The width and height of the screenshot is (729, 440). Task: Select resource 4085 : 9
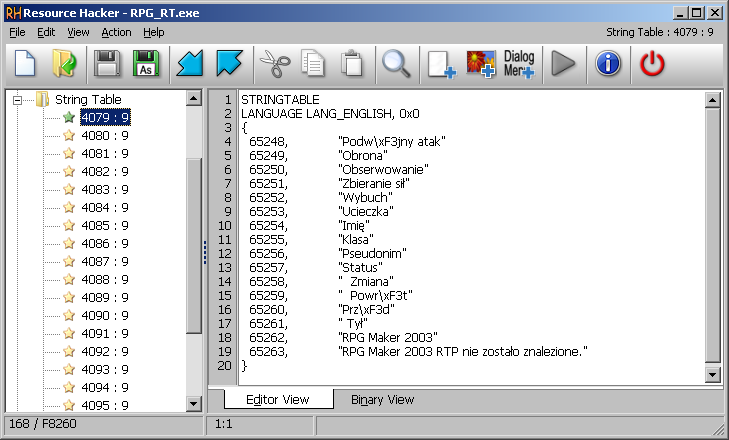[105, 226]
